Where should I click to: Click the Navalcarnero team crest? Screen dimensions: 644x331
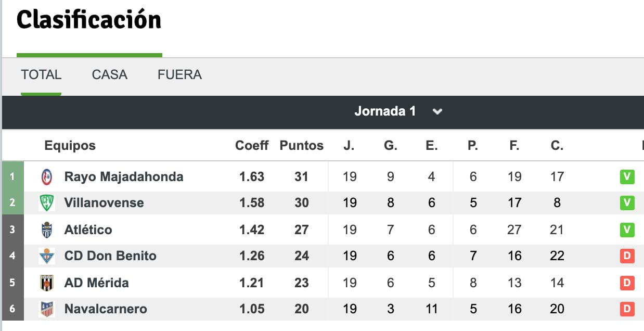[x=47, y=309]
